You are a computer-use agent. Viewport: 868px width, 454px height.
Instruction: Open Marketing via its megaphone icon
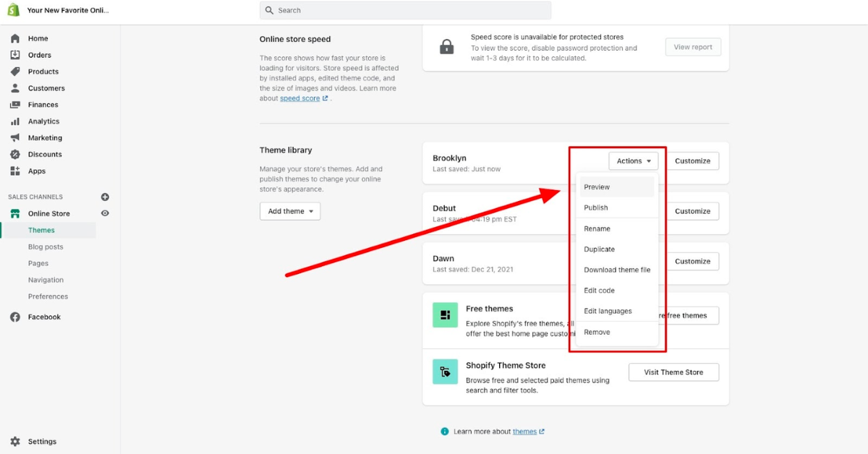tap(16, 137)
